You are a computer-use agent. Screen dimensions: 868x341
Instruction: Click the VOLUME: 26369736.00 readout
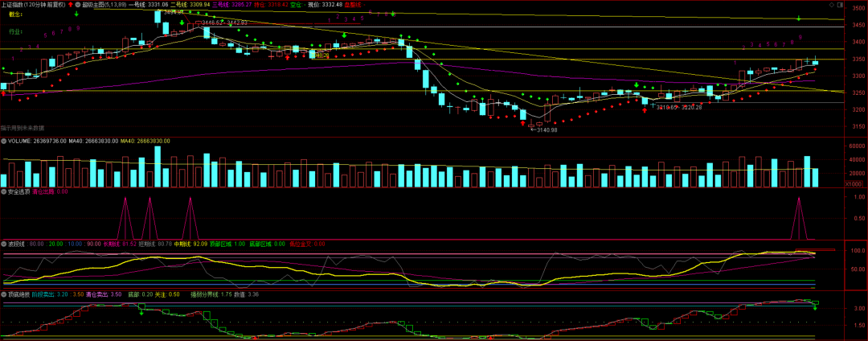click(35, 142)
